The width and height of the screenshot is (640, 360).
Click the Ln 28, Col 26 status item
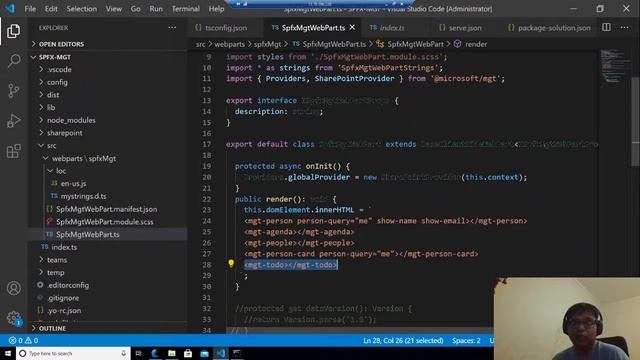point(403,340)
